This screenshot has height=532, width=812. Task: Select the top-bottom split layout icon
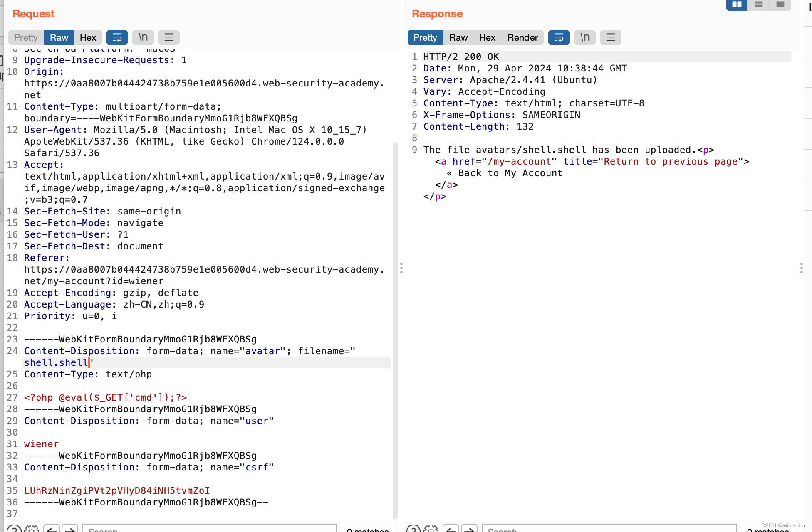pyautogui.click(x=759, y=5)
